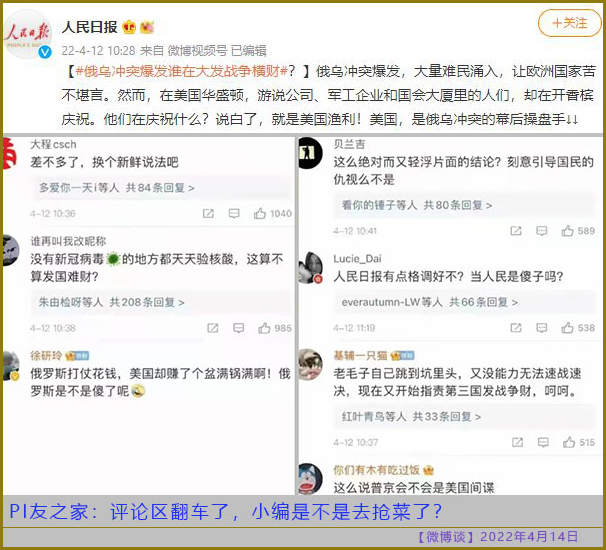Open reply icon on Lucie_Dai's comment
The width and height of the screenshot is (606, 550).
coord(541,328)
